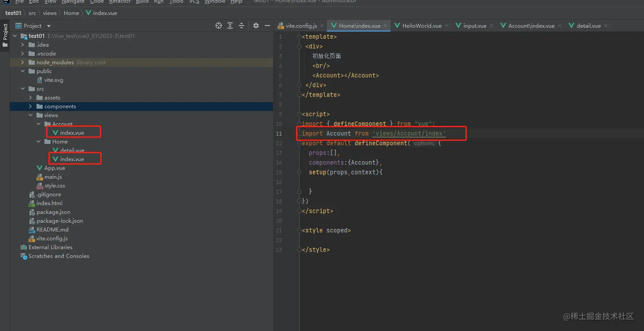Click the style.css file icon

click(x=40, y=186)
